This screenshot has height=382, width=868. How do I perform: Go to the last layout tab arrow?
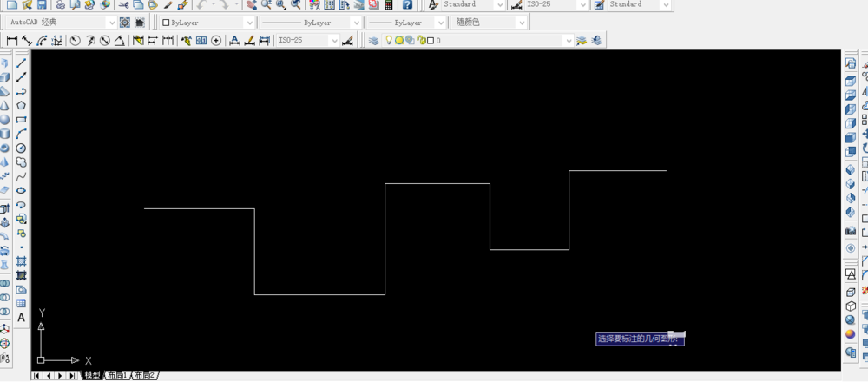click(x=72, y=375)
